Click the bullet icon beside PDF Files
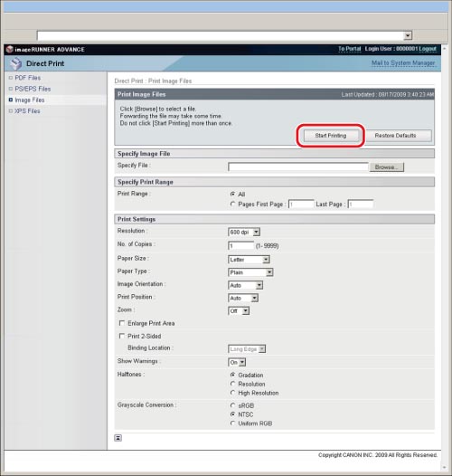 point(11,78)
